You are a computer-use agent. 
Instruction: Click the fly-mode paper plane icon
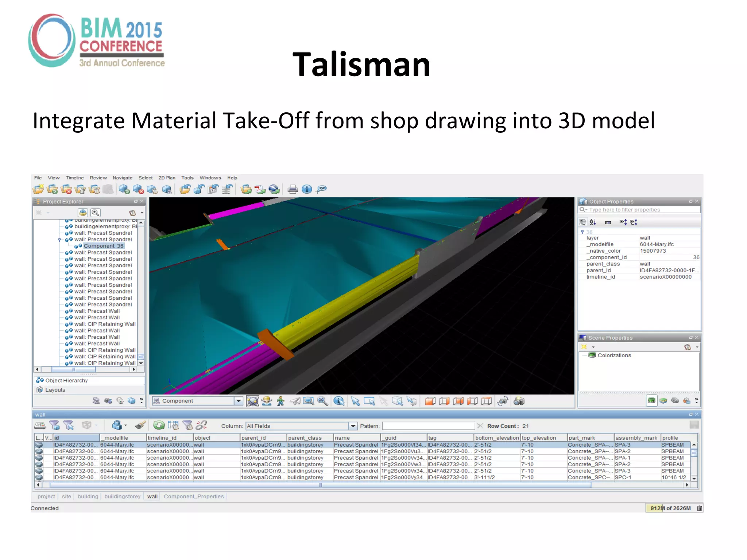pos(295,401)
